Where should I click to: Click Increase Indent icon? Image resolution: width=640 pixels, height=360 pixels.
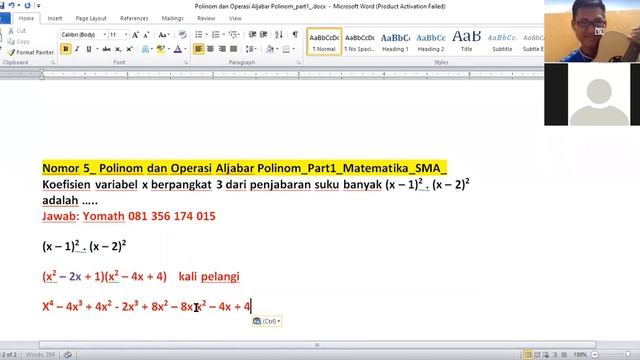pyautogui.click(x=264, y=35)
